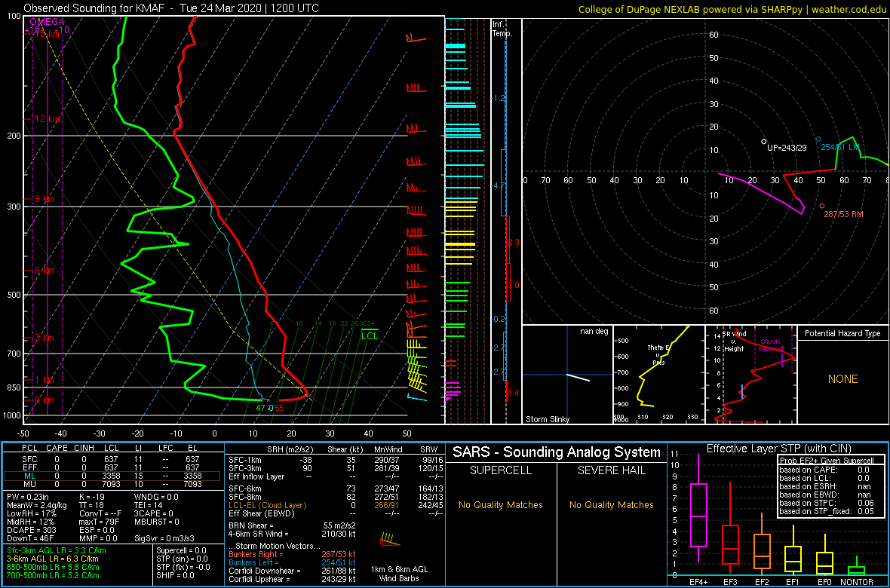Click the Bunkers Left storm motion line
The image size is (890, 588).
293,562
